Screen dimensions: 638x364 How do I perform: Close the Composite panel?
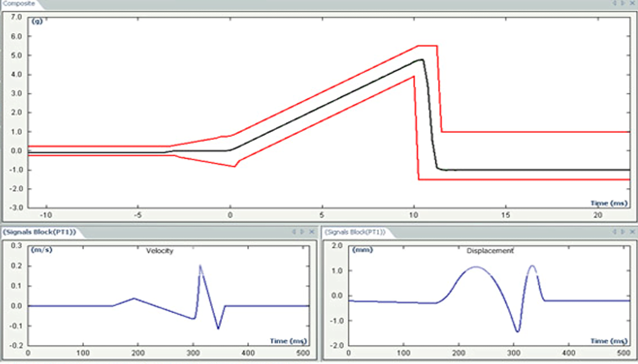(632, 3)
